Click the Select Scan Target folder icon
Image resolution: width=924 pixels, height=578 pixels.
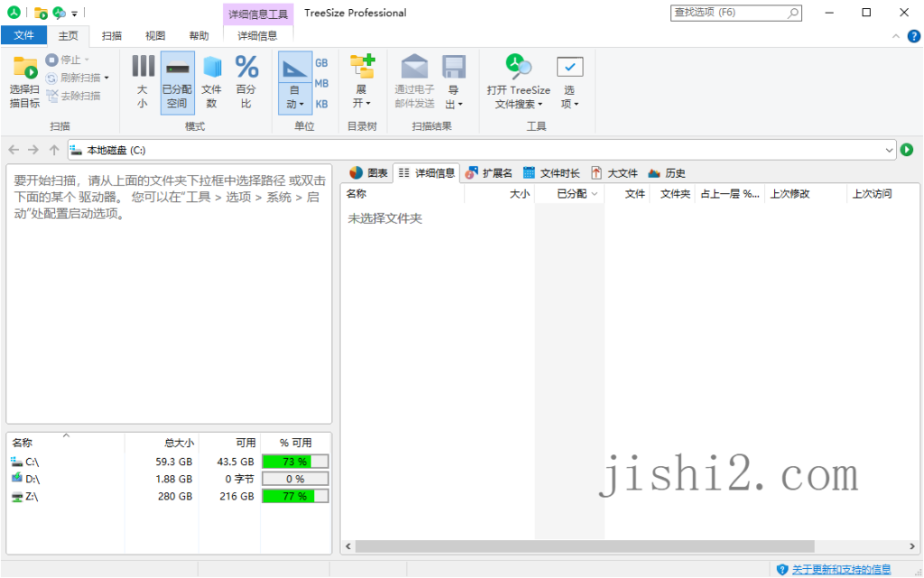[x=24, y=68]
